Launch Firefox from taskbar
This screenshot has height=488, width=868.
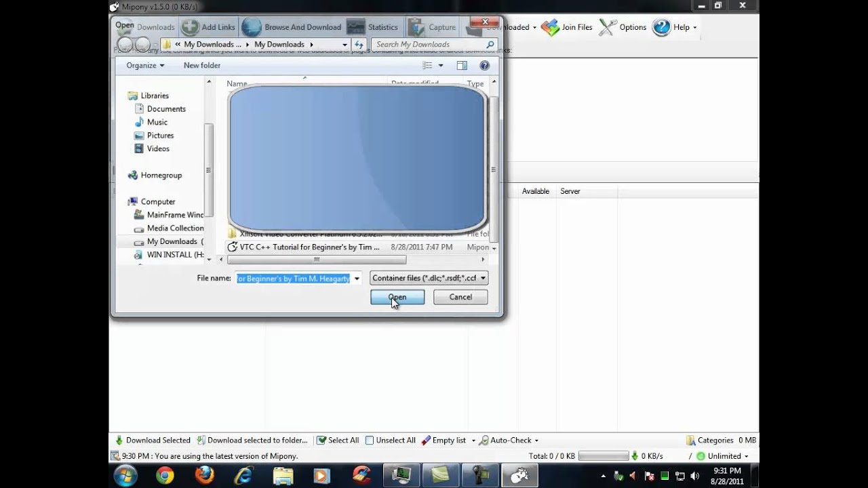click(204, 476)
